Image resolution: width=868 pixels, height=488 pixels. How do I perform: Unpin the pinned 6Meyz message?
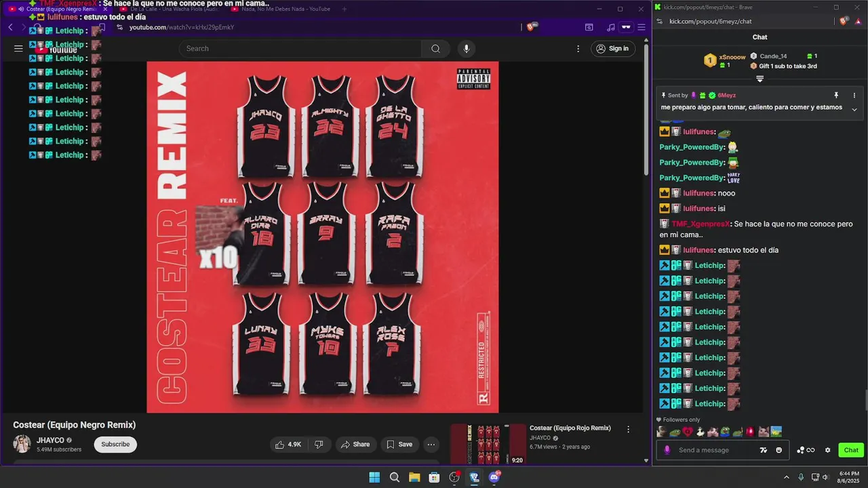click(x=836, y=96)
